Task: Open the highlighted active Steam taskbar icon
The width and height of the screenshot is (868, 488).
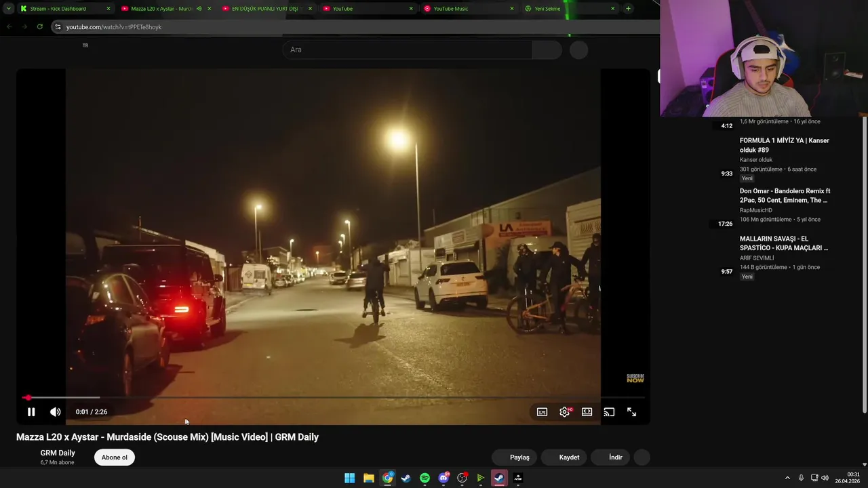Action: point(499,478)
